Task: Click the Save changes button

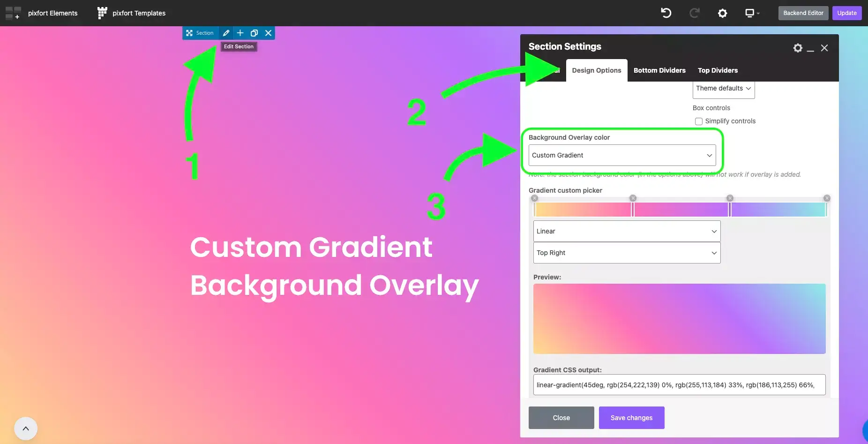Action: (631, 418)
